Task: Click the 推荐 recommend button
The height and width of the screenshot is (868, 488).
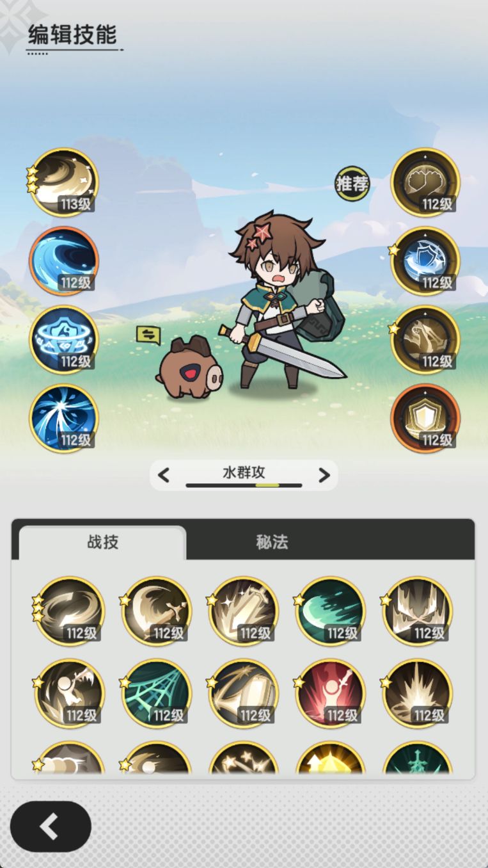Action: click(x=352, y=184)
